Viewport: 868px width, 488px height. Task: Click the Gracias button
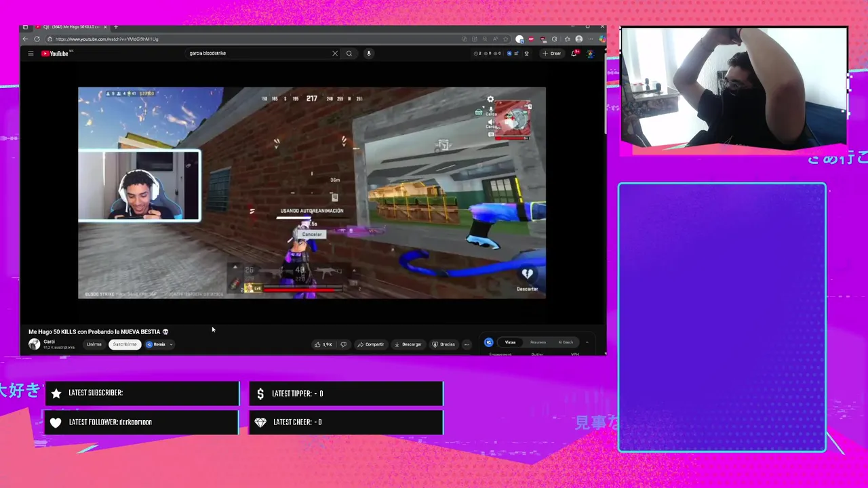(443, 344)
